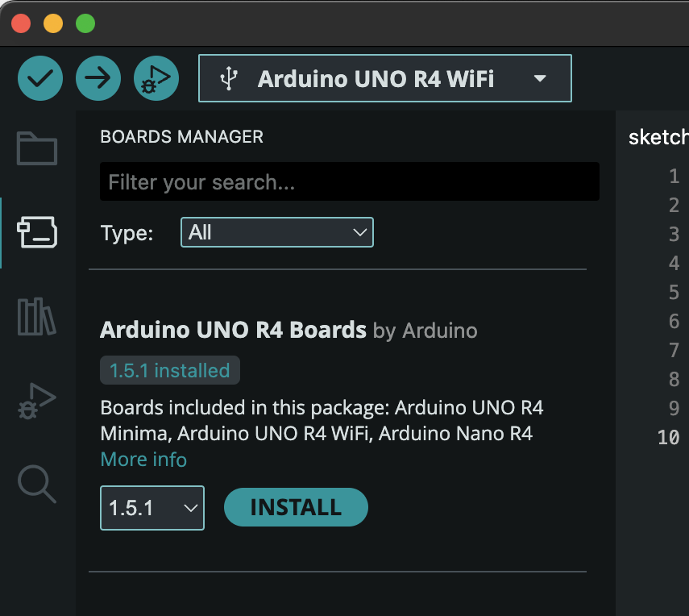Click the '1.5.1 installed' badge
This screenshot has width=689, height=616.
click(x=169, y=370)
